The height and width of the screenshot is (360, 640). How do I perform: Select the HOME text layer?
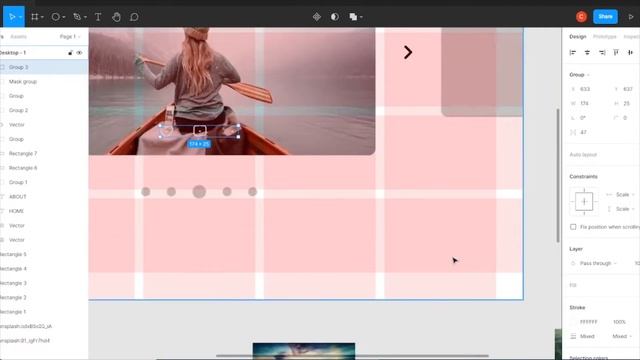click(44, 211)
